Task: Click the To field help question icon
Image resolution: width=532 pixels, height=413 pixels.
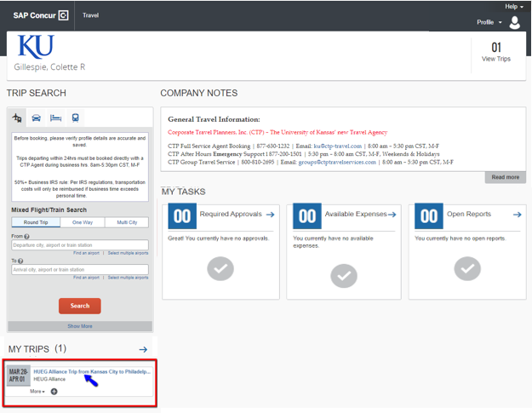Action: (x=20, y=261)
